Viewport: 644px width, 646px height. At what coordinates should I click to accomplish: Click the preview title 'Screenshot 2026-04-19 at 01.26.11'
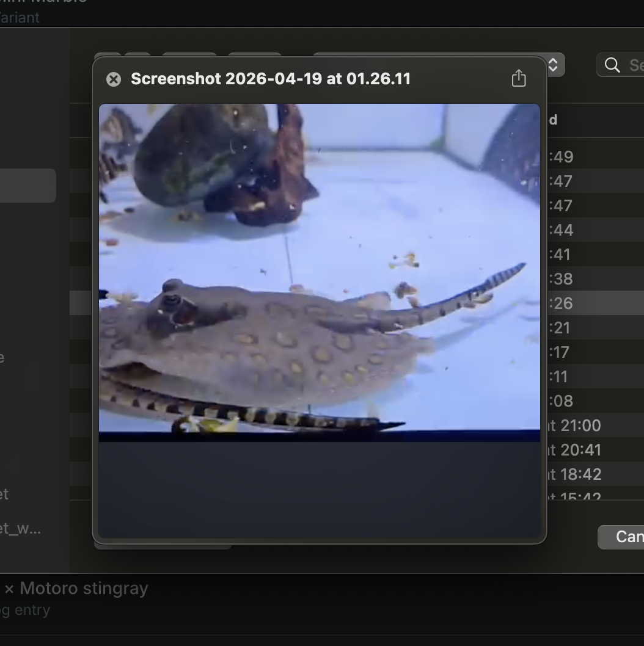271,79
